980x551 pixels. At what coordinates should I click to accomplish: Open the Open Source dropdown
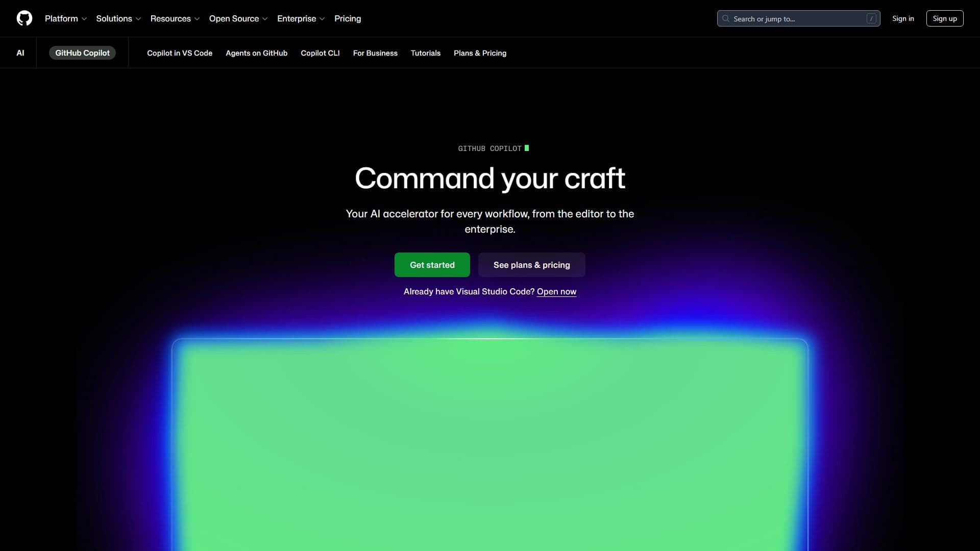(x=238, y=18)
